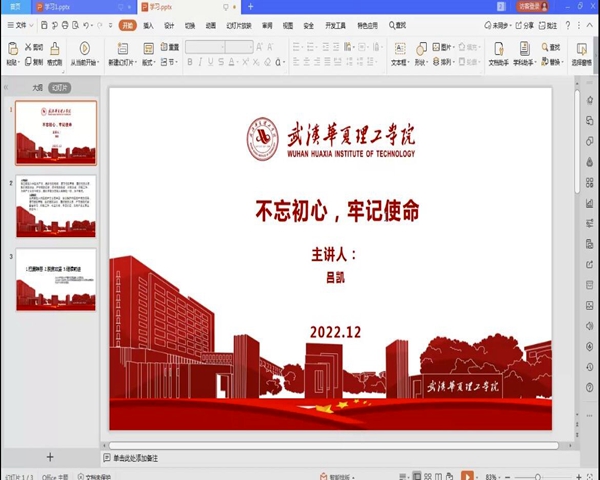Click the Picture (图片) icon
Viewport: 600px width, 480px height.
coord(436,47)
